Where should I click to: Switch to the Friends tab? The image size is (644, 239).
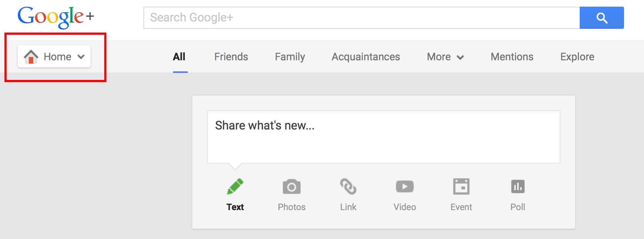[x=231, y=57]
